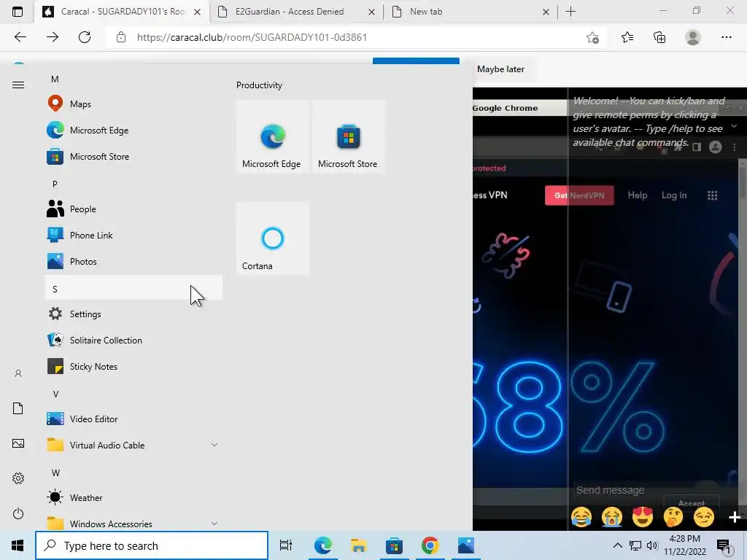
Task: Click the Microsoft Edge productivity tile
Action: pos(273,136)
